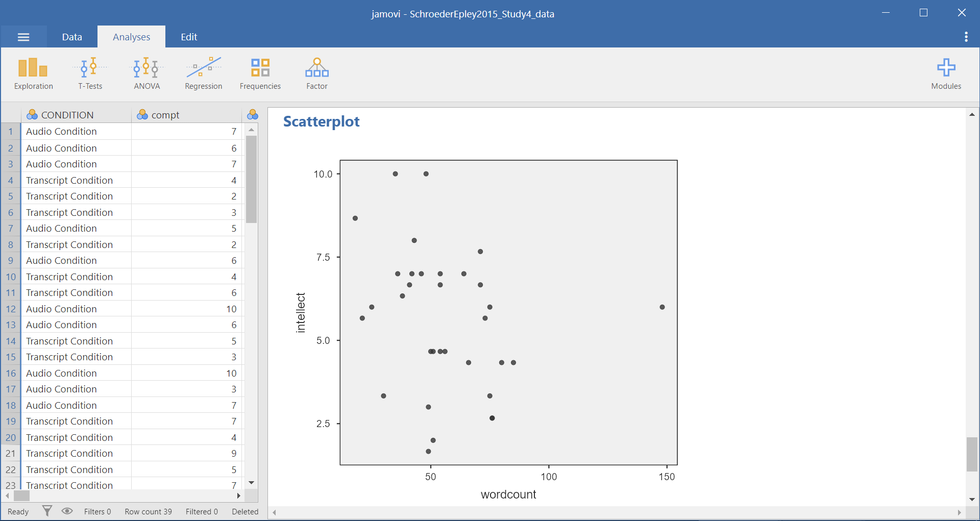
Task: Switch to the Data tab
Action: pos(72,37)
